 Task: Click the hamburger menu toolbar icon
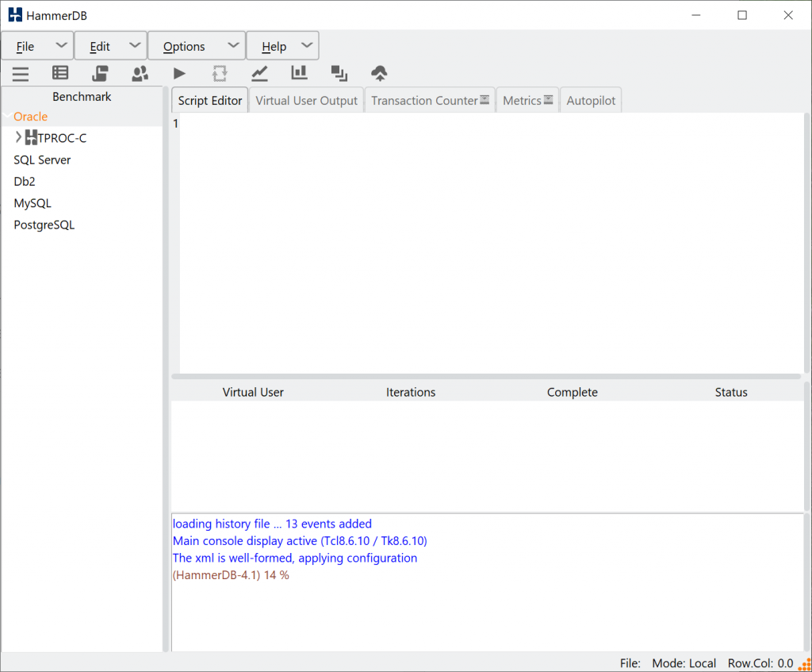[21, 74]
